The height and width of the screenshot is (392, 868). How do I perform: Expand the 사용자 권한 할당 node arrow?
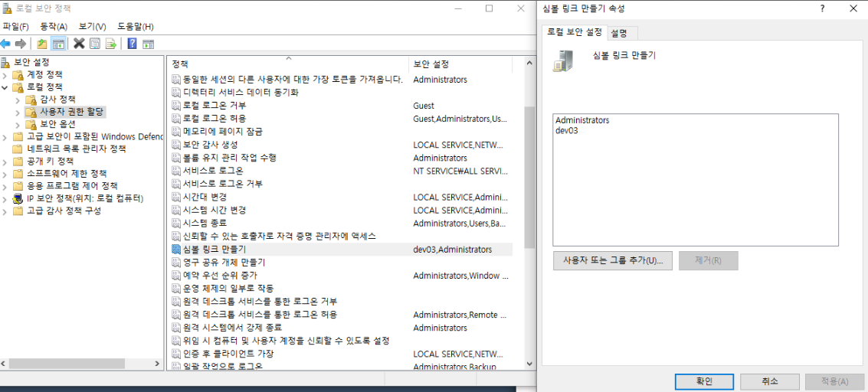point(18,113)
